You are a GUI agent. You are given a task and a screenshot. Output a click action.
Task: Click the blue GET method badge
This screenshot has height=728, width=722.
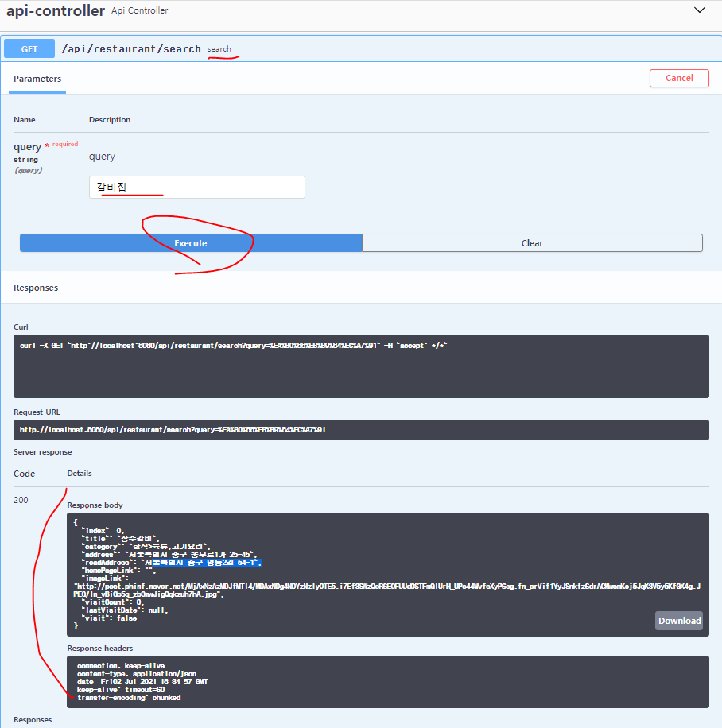coord(29,48)
